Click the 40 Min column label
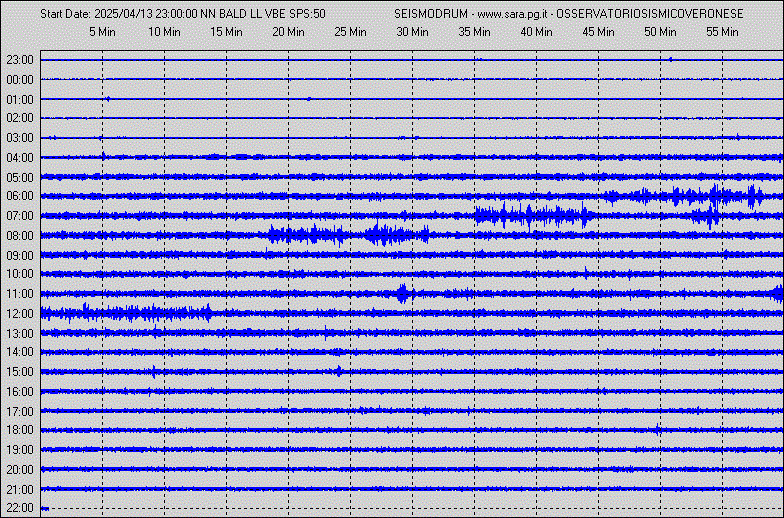Screen dimensions: 784x518 pos(536,32)
